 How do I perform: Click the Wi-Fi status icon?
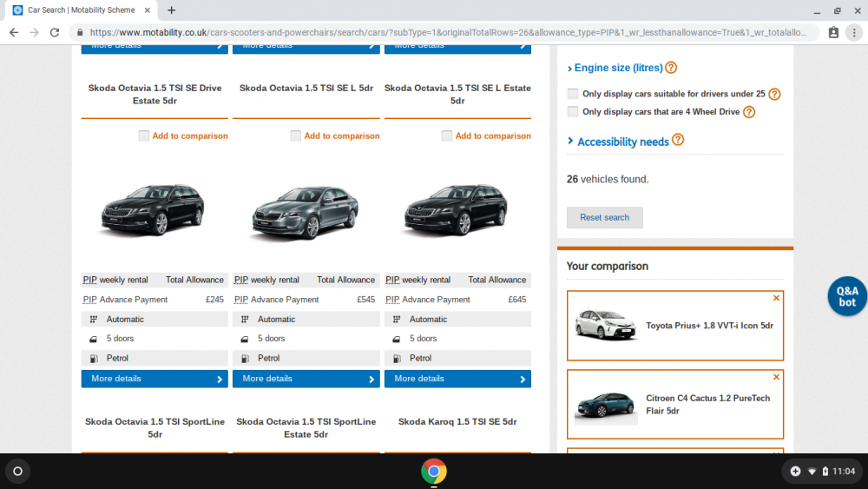coord(812,472)
